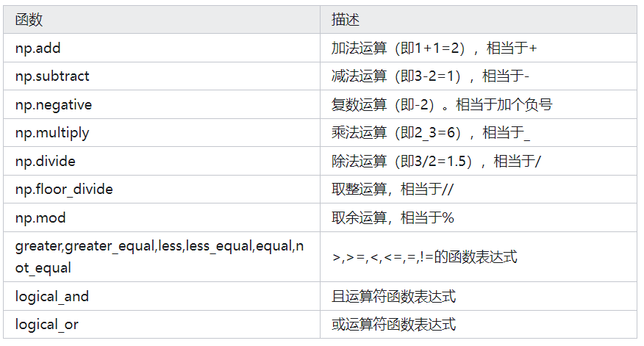The height and width of the screenshot is (346, 644).
Task: Click the 且运算符函数表达式 description cell
Action: coord(393,296)
